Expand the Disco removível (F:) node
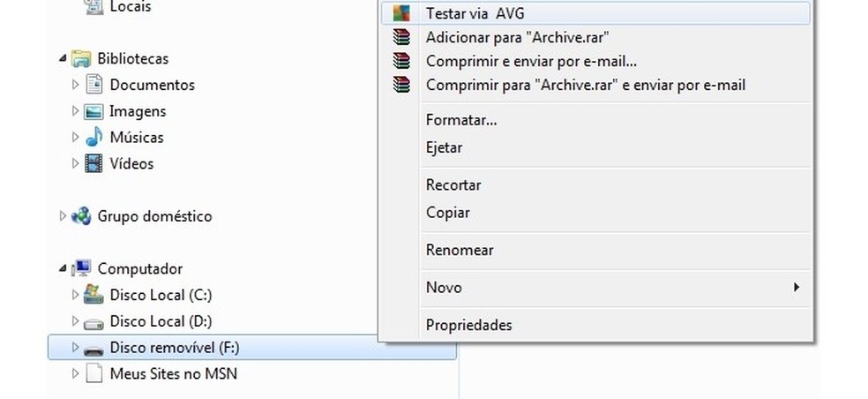The image size is (868, 399). [75, 348]
